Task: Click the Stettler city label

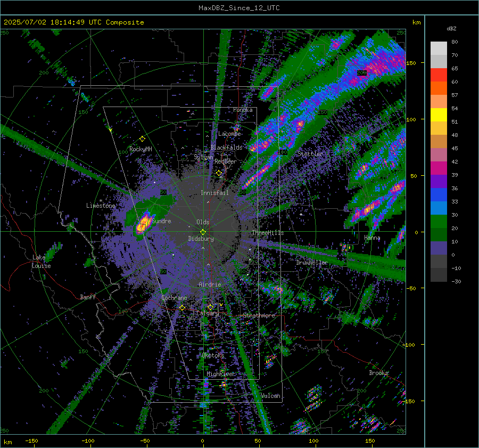Action: point(310,154)
